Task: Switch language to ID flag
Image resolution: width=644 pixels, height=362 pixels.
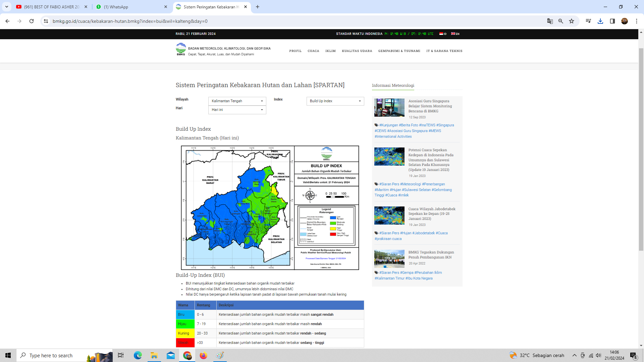Action: (x=443, y=34)
